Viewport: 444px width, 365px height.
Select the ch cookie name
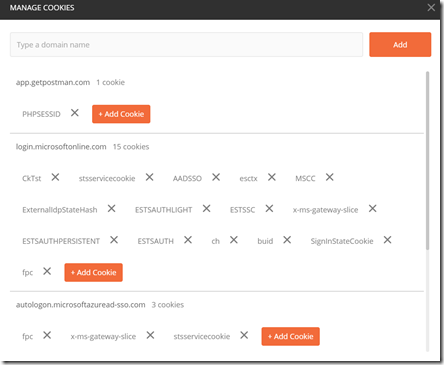[x=216, y=241]
